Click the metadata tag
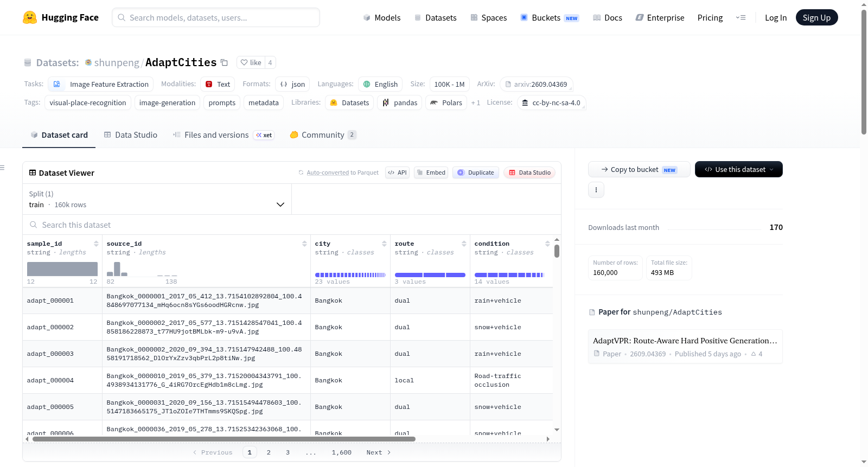 point(264,103)
